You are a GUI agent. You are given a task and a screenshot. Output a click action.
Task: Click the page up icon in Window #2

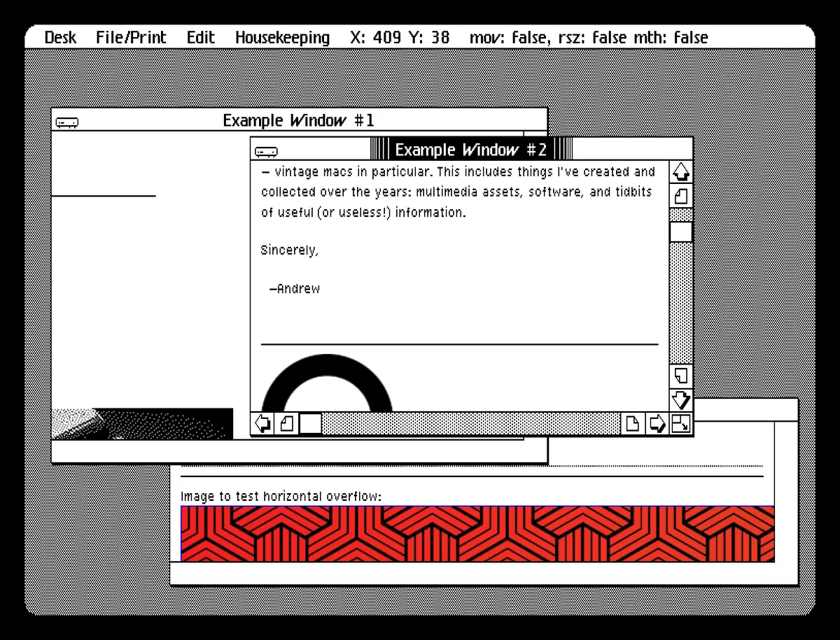coord(680,196)
